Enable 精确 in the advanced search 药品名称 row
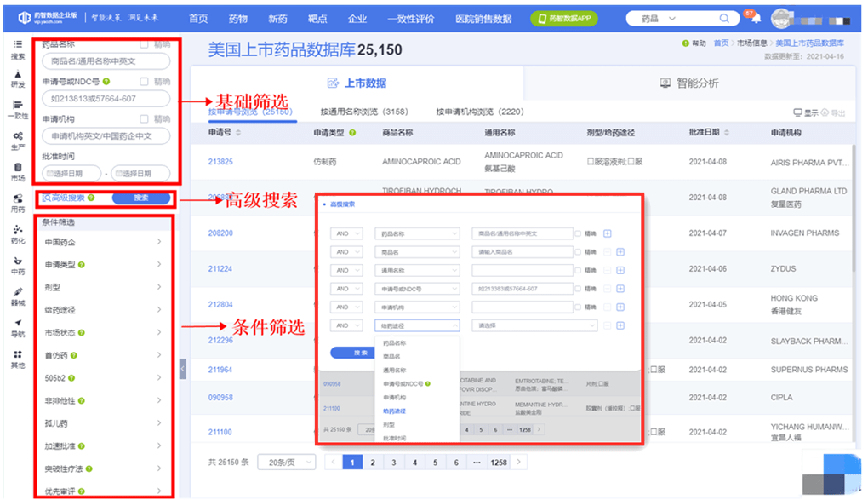 click(x=578, y=233)
